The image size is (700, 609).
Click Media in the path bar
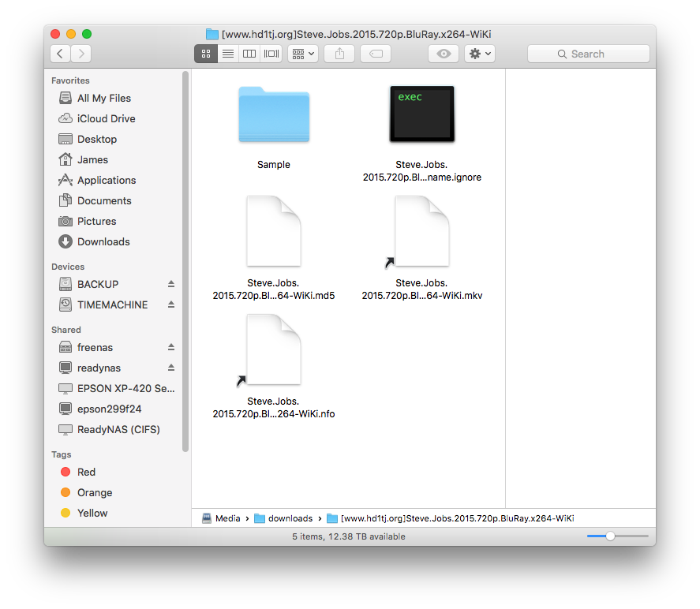pyautogui.click(x=222, y=518)
